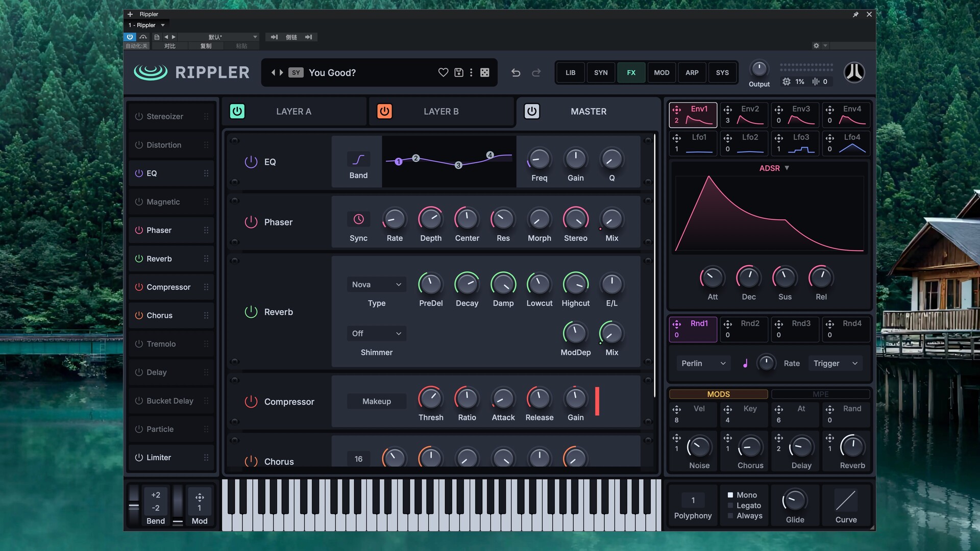This screenshot has width=980, height=551.
Task: Open the ARP tab
Action: [692, 72]
